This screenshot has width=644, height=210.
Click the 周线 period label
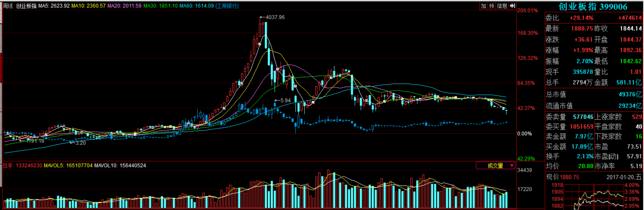pyautogui.click(x=8, y=6)
